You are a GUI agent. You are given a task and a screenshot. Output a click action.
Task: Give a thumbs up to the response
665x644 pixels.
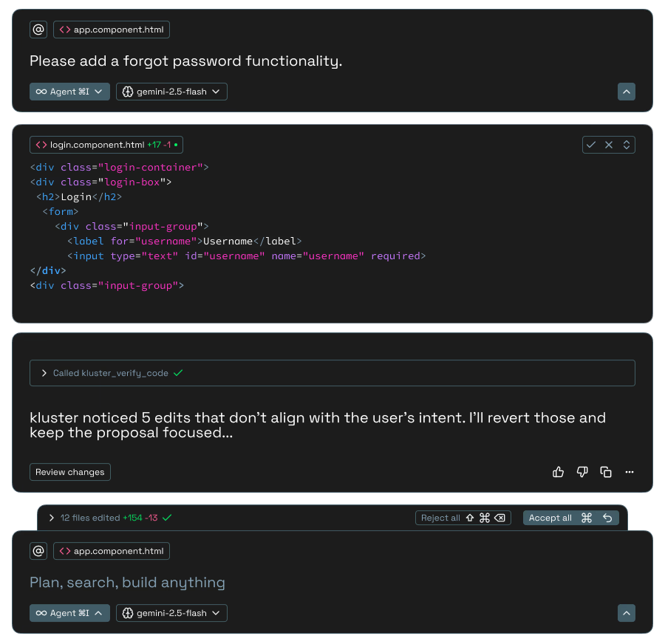(558, 472)
